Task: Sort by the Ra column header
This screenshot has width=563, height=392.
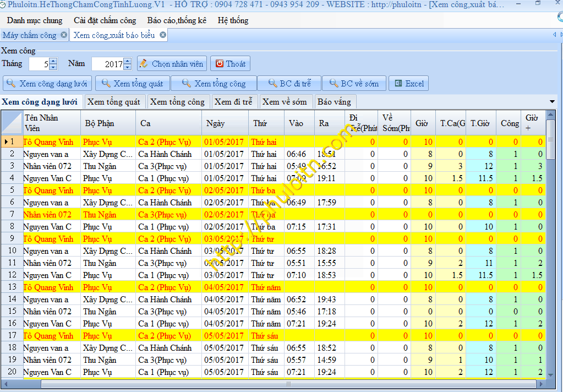Action: (x=329, y=123)
